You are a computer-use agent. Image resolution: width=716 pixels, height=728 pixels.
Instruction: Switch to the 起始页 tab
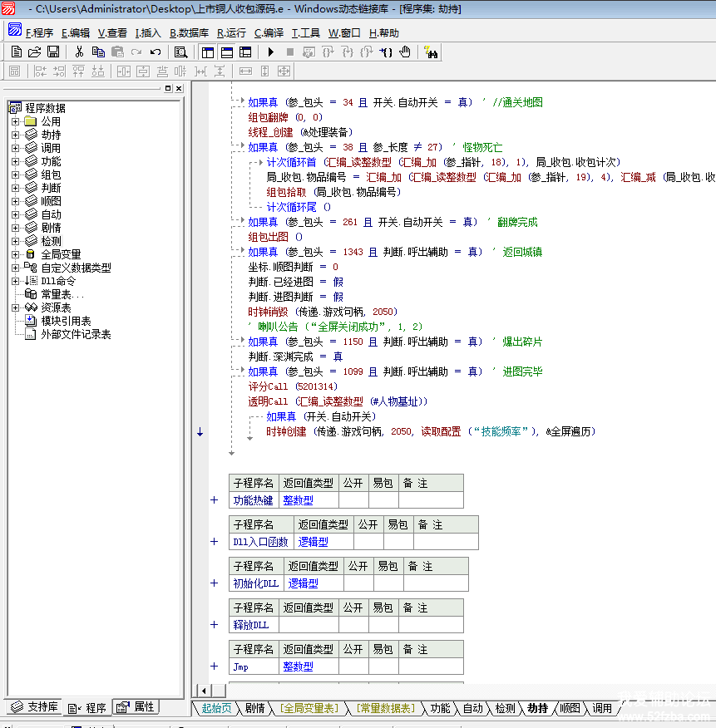[216, 708]
